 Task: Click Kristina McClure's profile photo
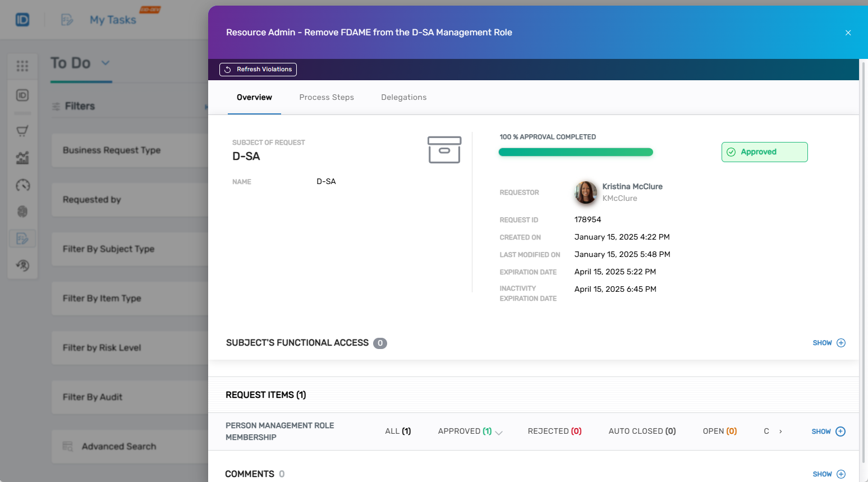(586, 192)
